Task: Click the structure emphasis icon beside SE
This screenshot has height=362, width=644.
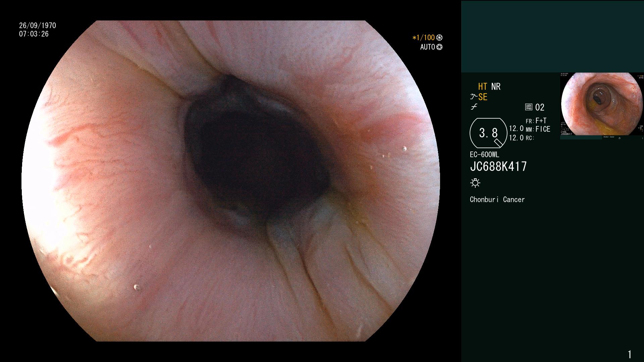Action: tap(474, 97)
